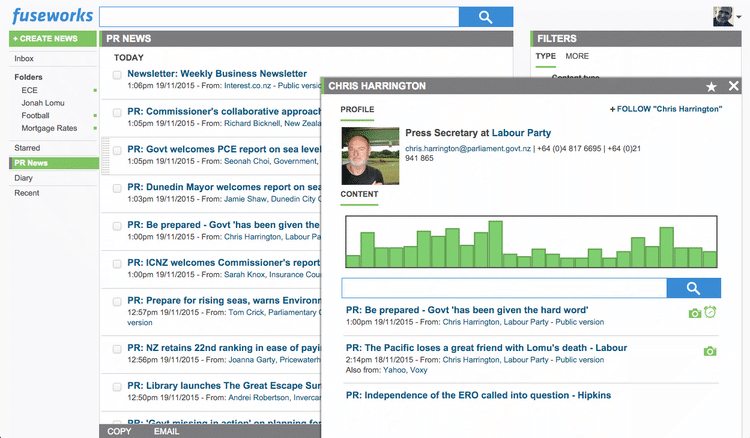Open 'Be prepared - Govt has been given the hard word' in panel
The height and width of the screenshot is (438, 750).
(467, 310)
